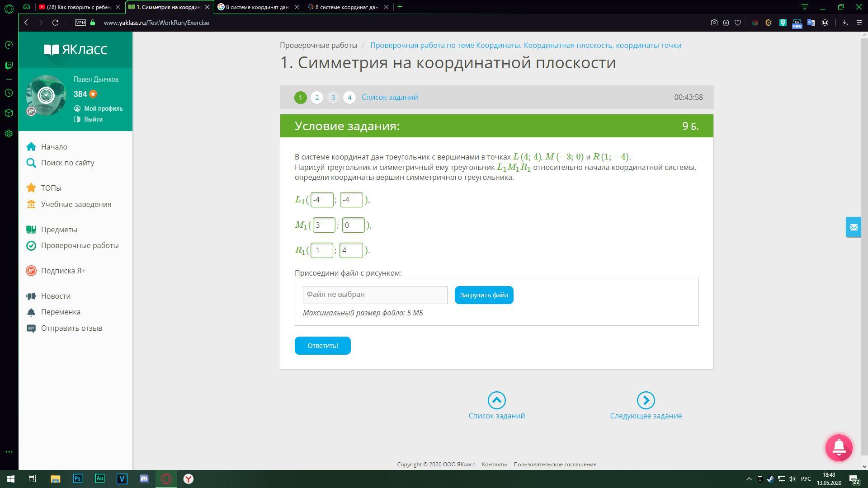Open browser tab menu dropdown at top right

click(805, 7)
